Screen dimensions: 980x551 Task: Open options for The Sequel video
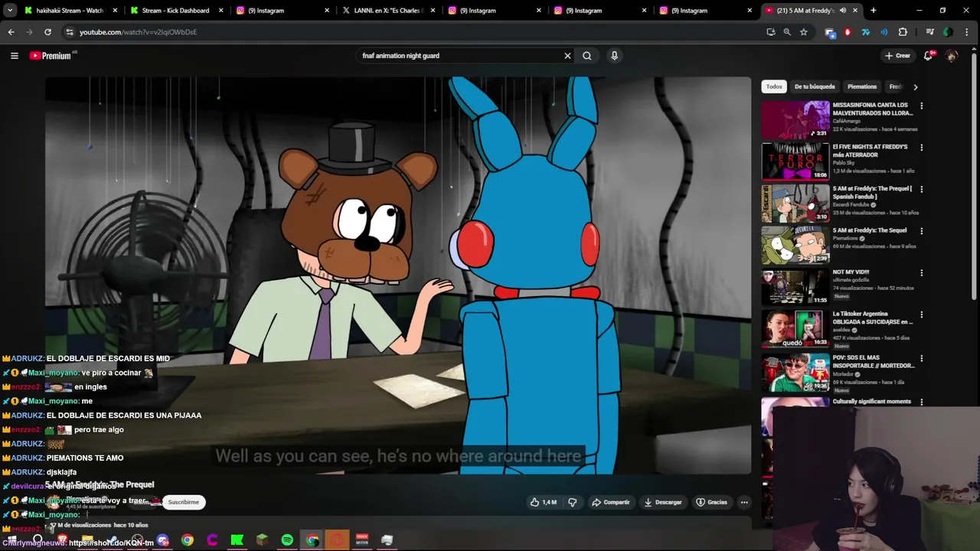(x=922, y=230)
